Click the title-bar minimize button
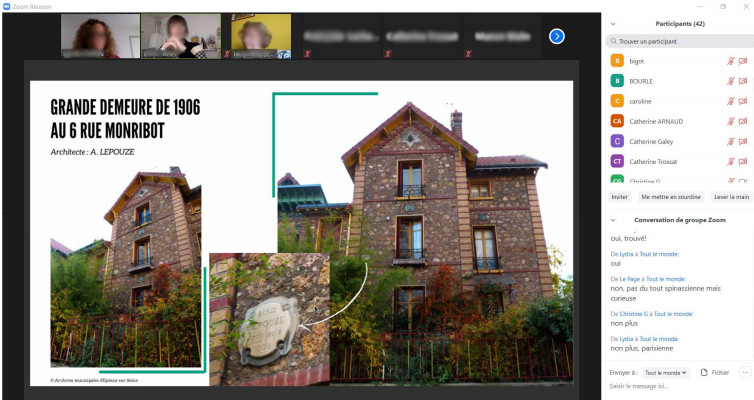754x400 pixels. 700,6
